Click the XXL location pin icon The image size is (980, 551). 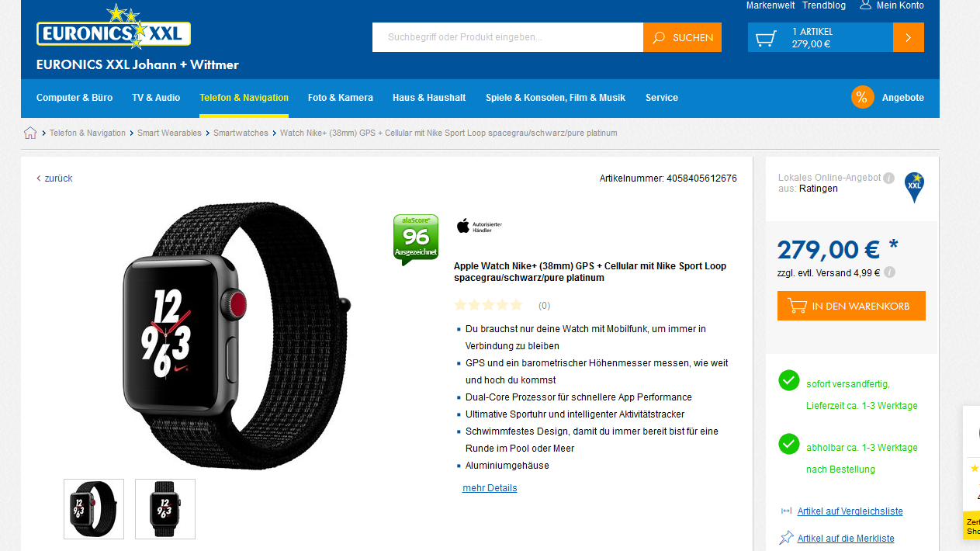click(x=915, y=188)
